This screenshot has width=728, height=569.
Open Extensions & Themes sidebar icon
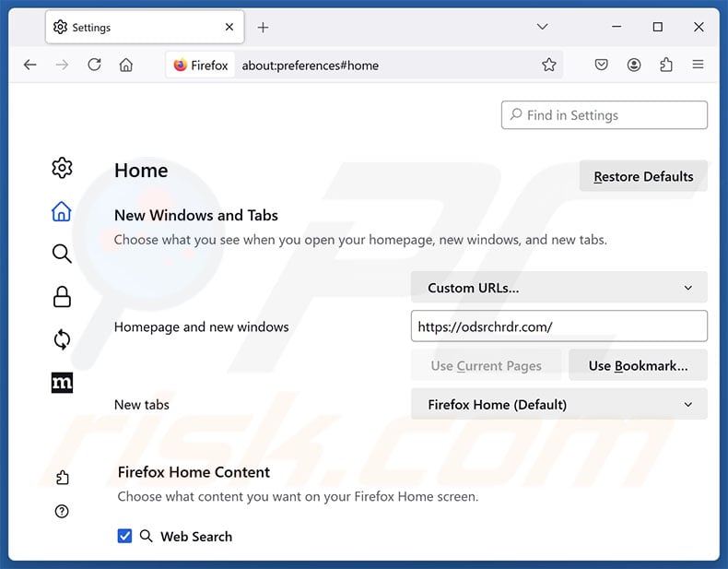coord(62,478)
